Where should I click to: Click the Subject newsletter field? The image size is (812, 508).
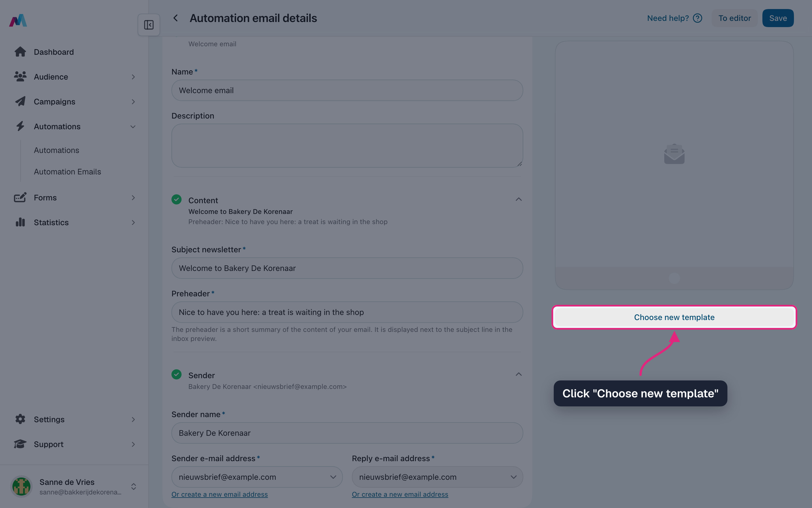[347, 268]
